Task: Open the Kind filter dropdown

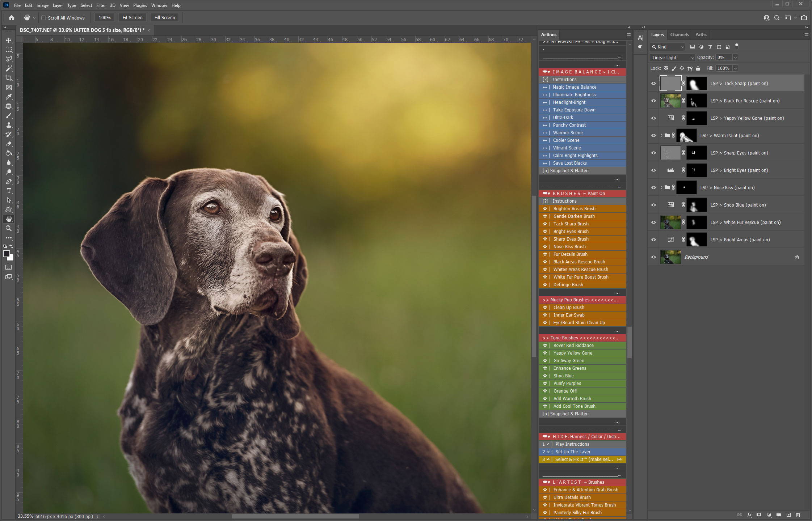Action: [x=667, y=47]
